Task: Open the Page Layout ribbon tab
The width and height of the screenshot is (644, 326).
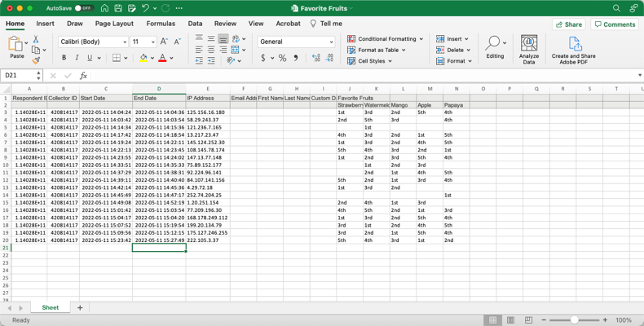Action: coord(114,24)
